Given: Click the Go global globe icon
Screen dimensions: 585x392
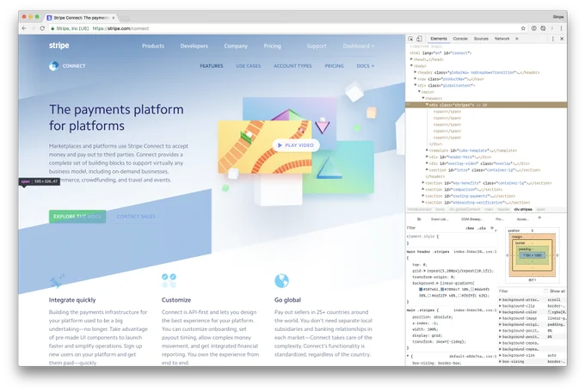Looking at the screenshot, I should 281,281.
